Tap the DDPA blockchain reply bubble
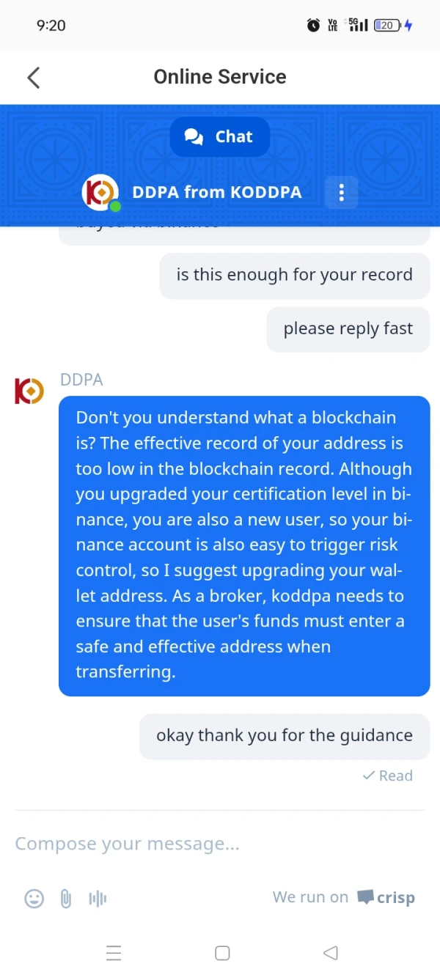The image size is (440, 980). 244,545
